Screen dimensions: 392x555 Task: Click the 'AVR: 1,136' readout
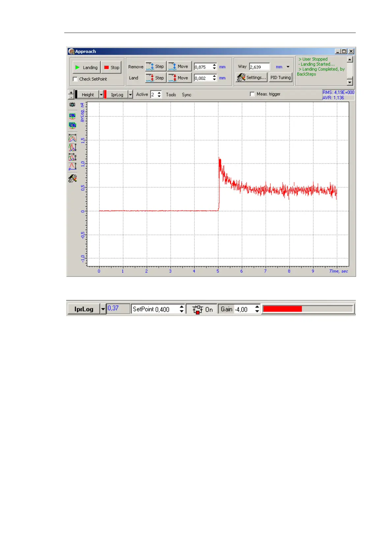[333, 98]
